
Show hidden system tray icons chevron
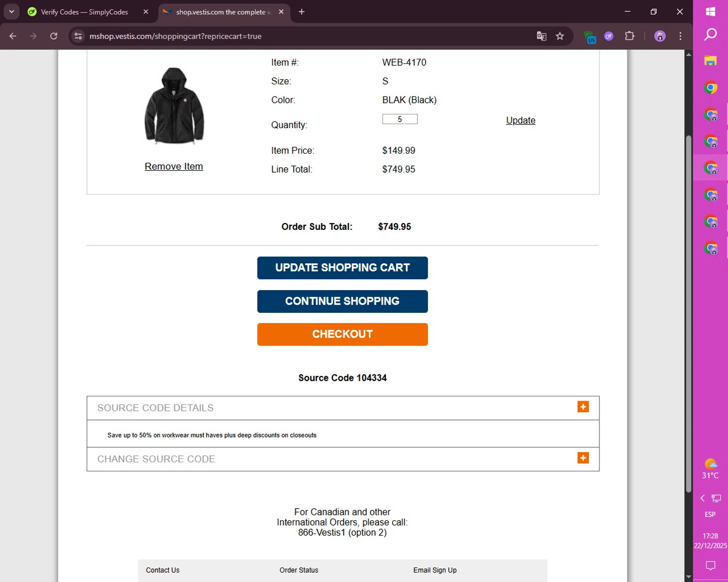(x=702, y=498)
